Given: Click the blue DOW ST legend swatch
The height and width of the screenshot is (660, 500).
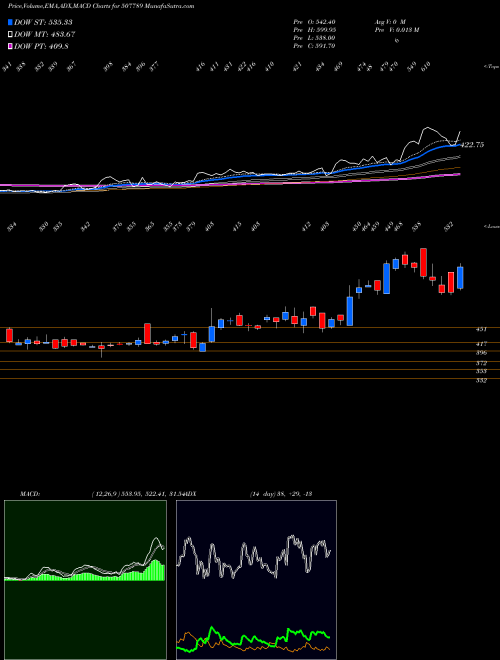Looking at the screenshot, I should tap(10, 22).
